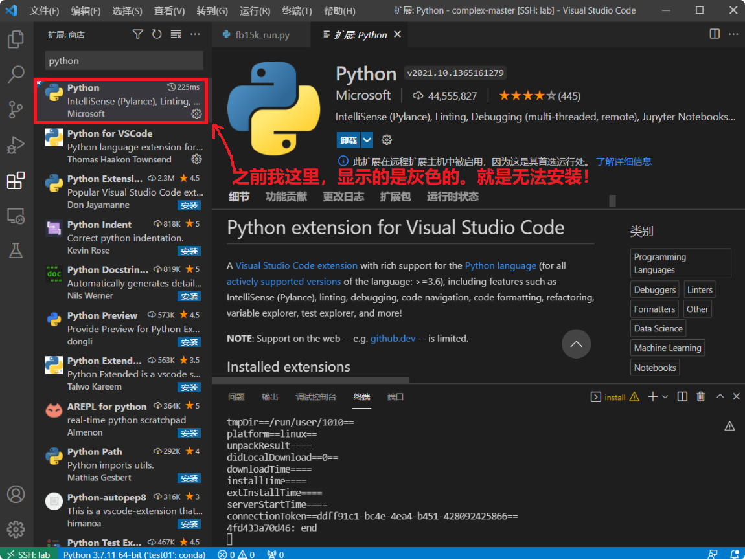The height and width of the screenshot is (560, 745).
Task: Open the Run and Debug view icon
Action: coord(16,145)
